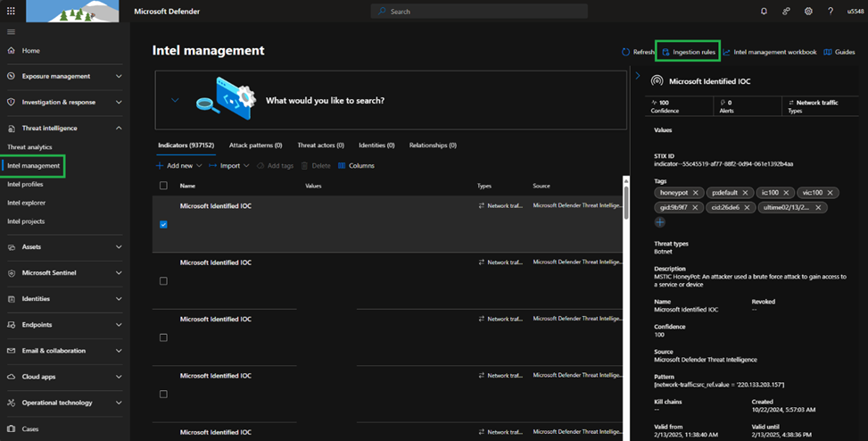
Task: Click the Guides book icon
Action: [828, 52]
